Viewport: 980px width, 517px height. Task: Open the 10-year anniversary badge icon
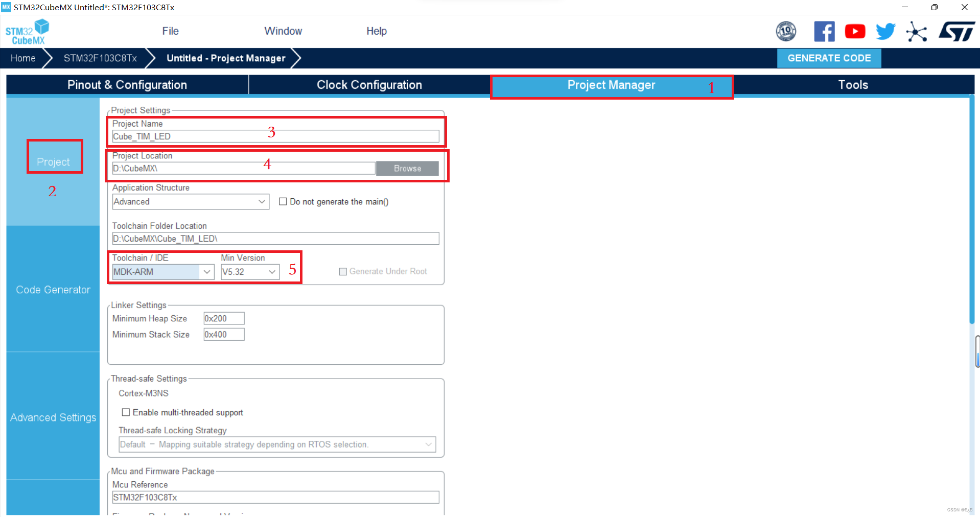(x=786, y=31)
